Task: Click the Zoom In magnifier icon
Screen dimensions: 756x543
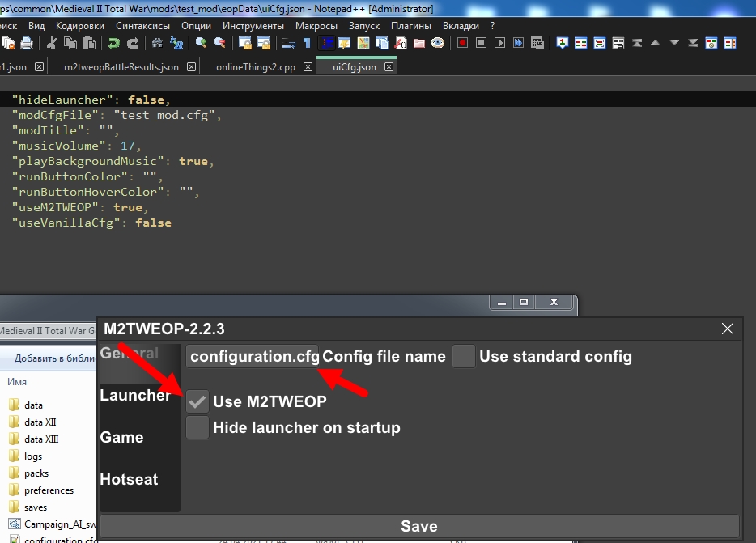Action: click(201, 44)
